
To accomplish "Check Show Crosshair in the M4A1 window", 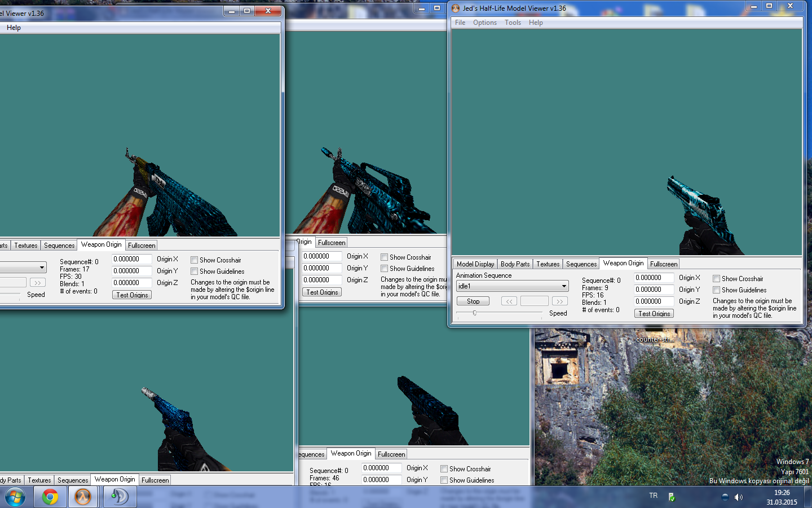I will point(384,257).
